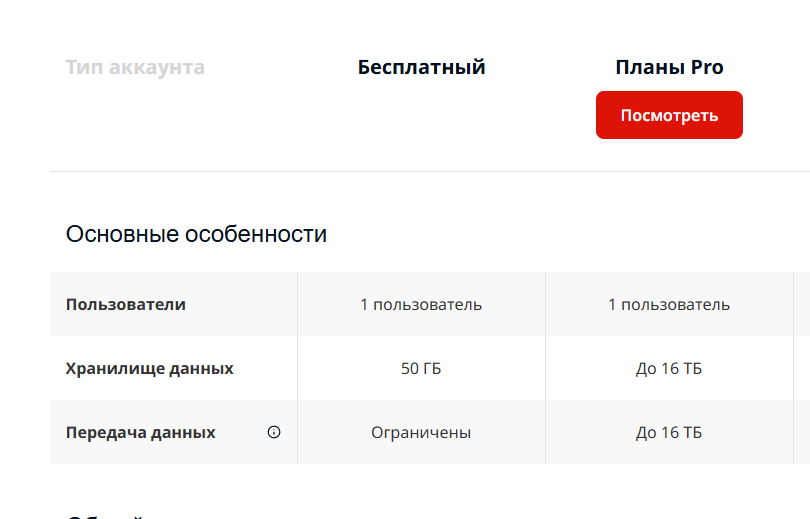Click the greyed Тип аккаунта label

[x=135, y=67]
